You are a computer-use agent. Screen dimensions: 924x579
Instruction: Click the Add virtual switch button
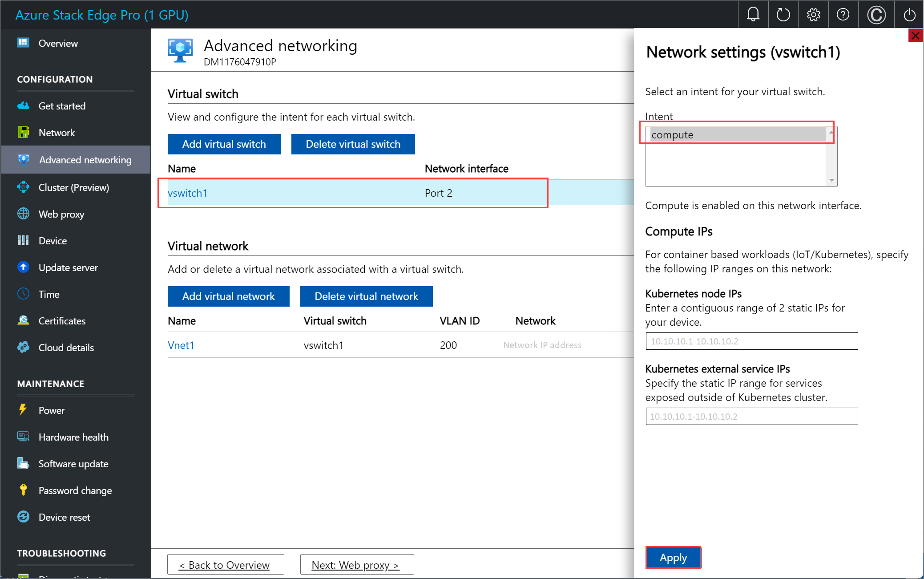[x=224, y=144]
